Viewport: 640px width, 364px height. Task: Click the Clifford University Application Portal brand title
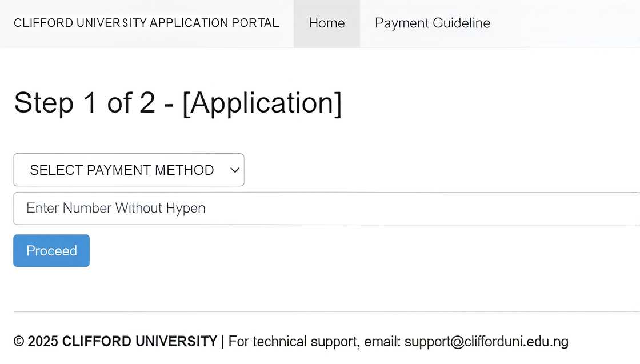tap(146, 23)
